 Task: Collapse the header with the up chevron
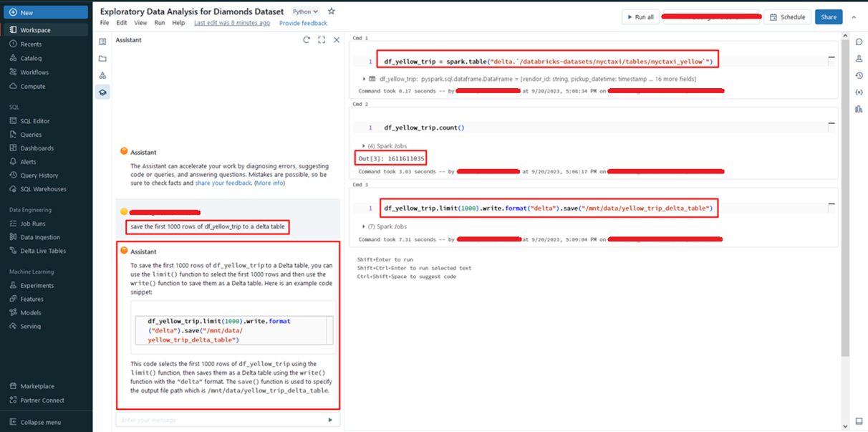(x=854, y=16)
